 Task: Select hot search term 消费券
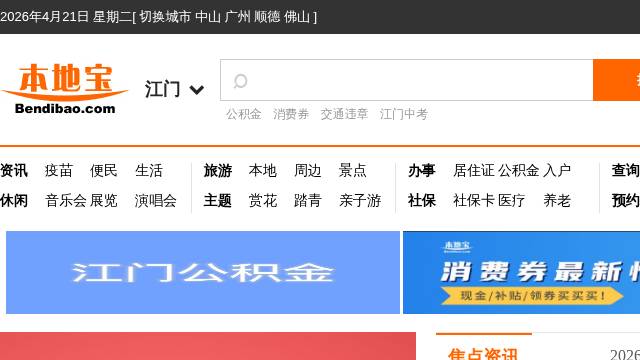(291, 114)
